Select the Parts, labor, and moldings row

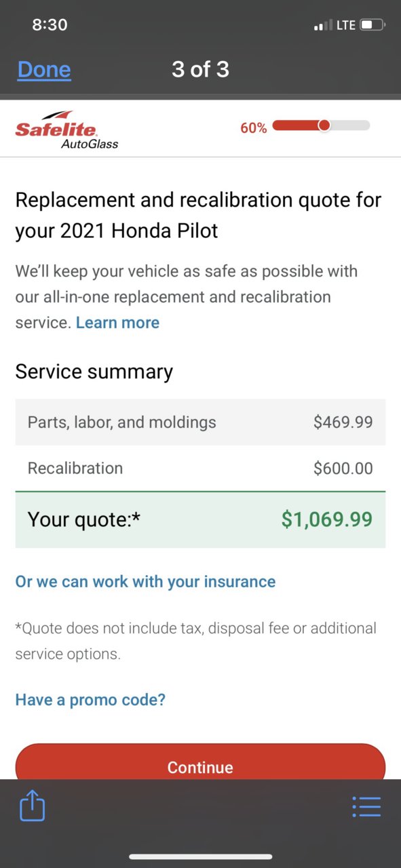tap(200, 422)
